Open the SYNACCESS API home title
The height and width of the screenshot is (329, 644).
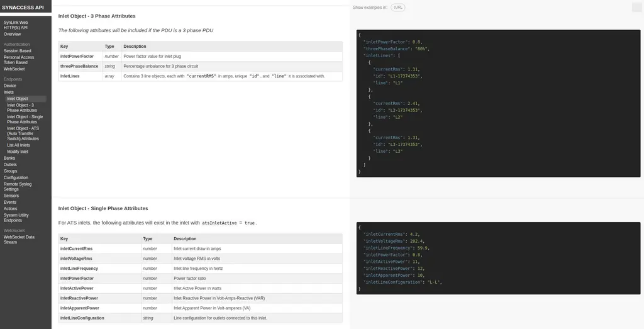23,8
